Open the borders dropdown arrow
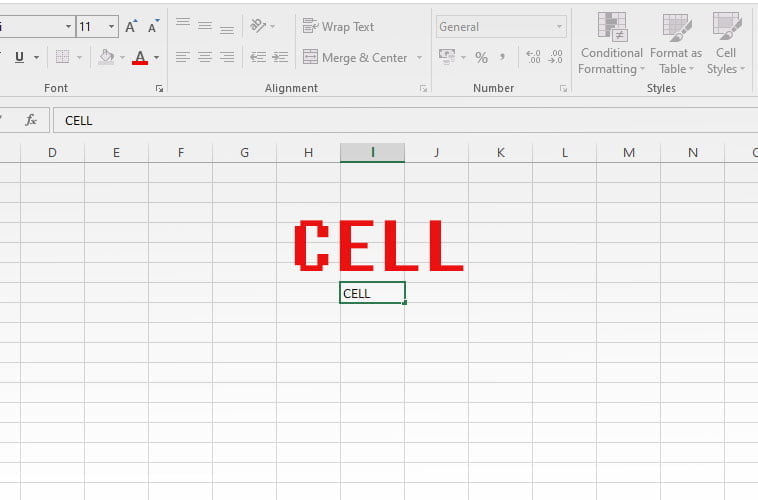The width and height of the screenshot is (758, 500). (79, 58)
